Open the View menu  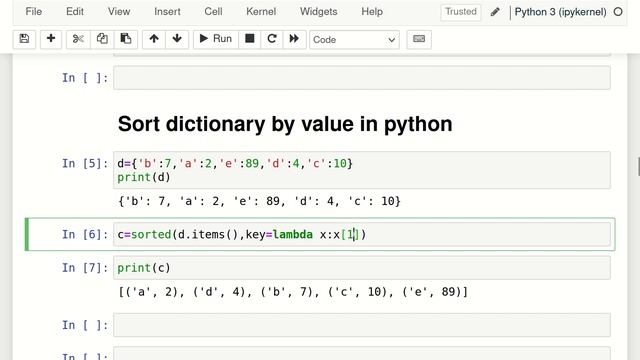(119, 11)
